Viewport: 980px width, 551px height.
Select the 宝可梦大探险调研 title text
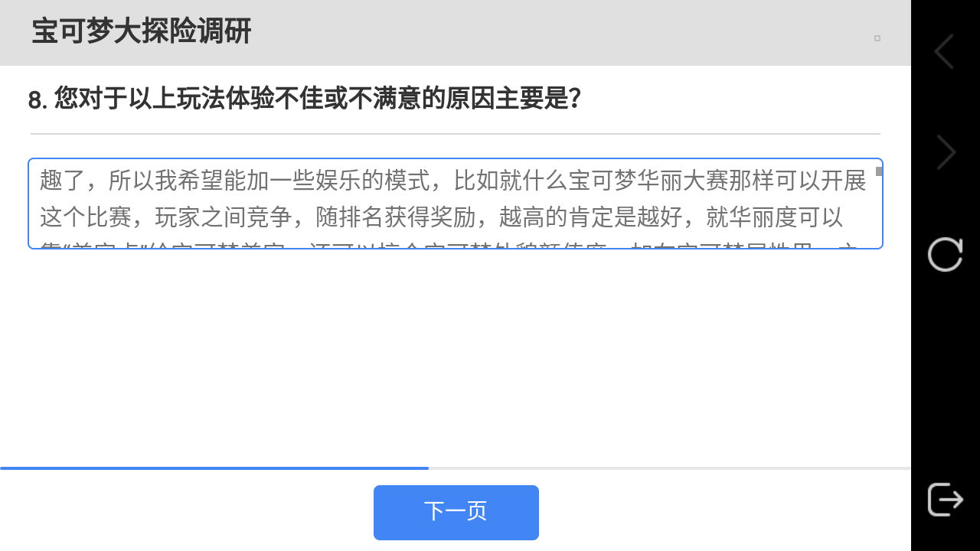tap(142, 32)
